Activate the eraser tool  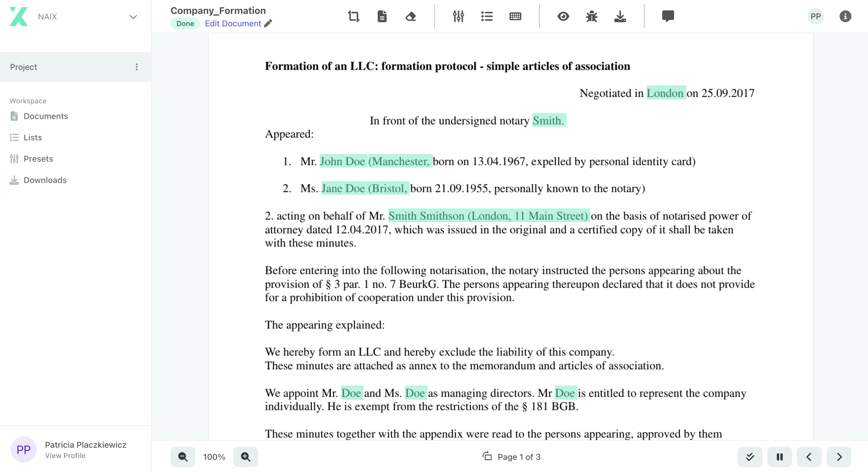tap(410, 16)
